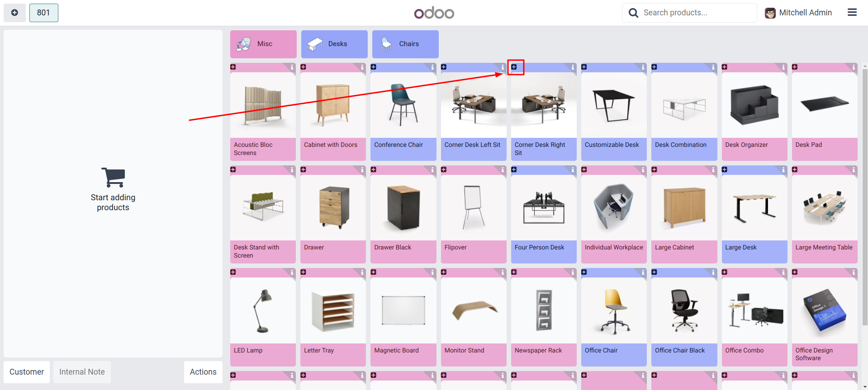
Task: Filter products by Desks category
Action: (334, 44)
